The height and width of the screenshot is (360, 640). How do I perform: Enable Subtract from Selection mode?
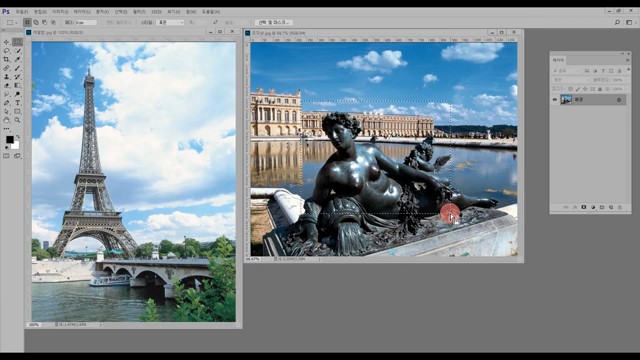[x=44, y=22]
